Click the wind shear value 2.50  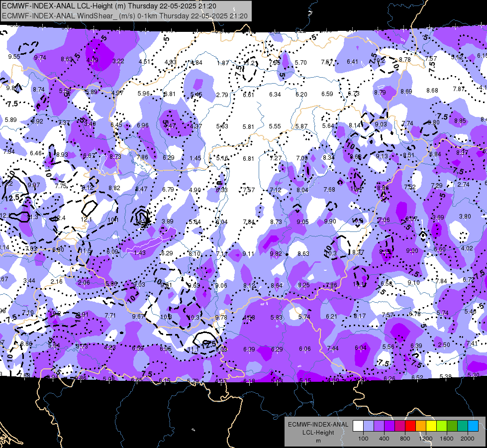tap(444, 345)
